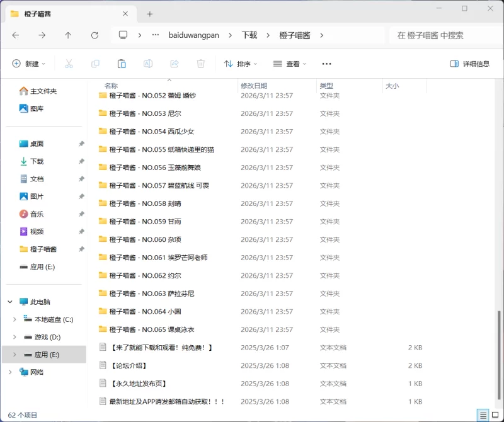Click the Delete trash bin icon

201,64
